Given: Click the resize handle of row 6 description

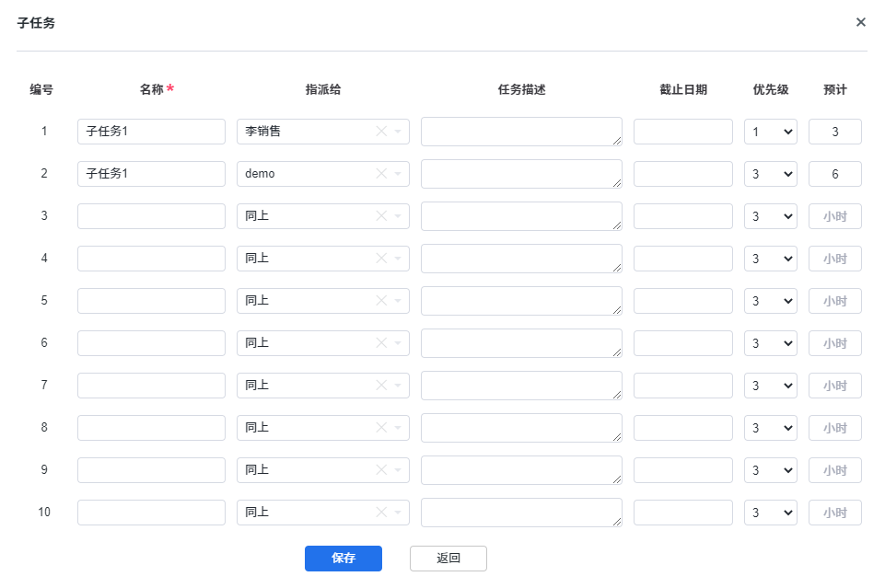Looking at the screenshot, I should (x=617, y=352).
